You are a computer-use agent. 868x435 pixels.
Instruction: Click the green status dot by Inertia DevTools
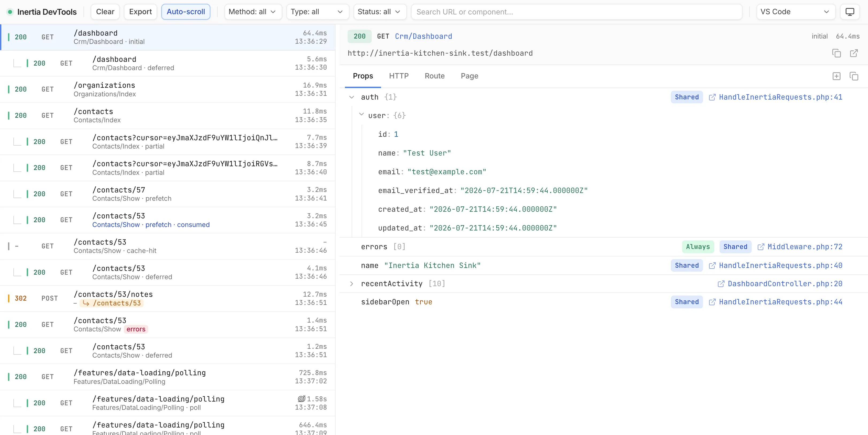[10, 12]
